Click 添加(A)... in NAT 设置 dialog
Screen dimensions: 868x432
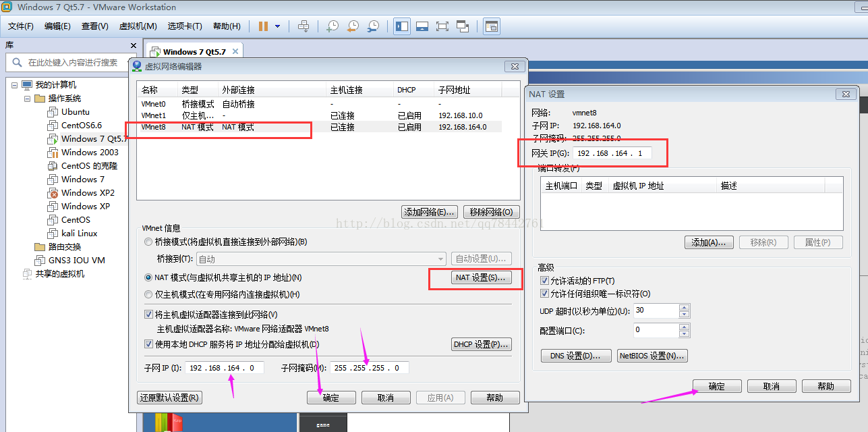coord(709,242)
